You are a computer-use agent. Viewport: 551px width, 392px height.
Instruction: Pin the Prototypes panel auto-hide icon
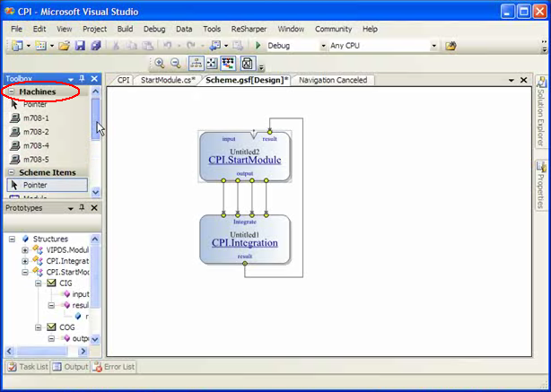point(82,208)
